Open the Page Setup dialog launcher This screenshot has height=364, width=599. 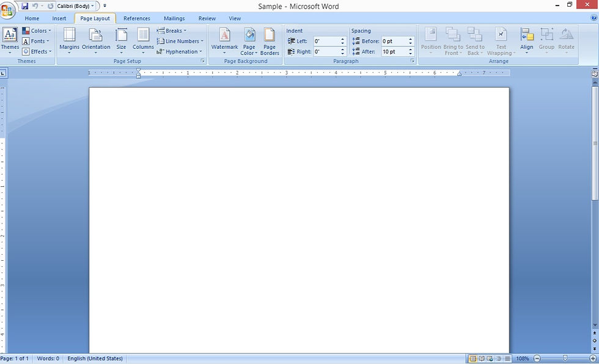pyautogui.click(x=202, y=60)
